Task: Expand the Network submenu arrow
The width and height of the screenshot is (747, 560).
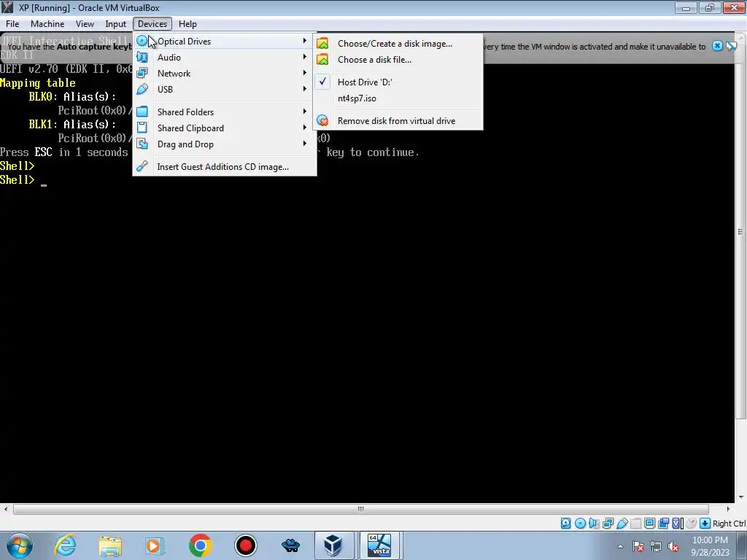Action: coord(305,73)
